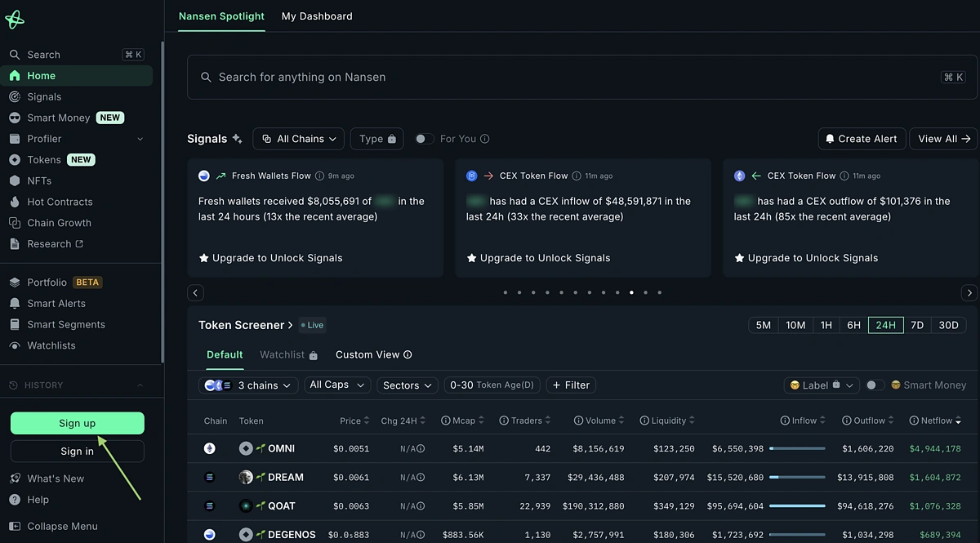Viewport: 980px width, 543px height.
Task: Click the 0-30 Token Age filter
Action: (x=492, y=385)
